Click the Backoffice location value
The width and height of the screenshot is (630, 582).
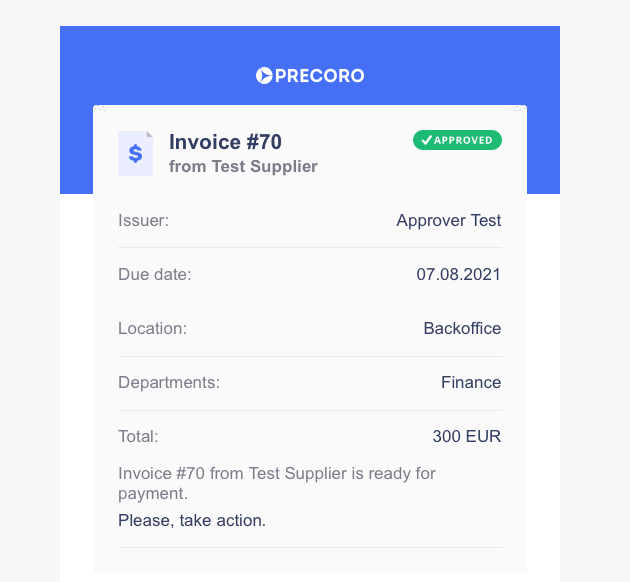462,329
